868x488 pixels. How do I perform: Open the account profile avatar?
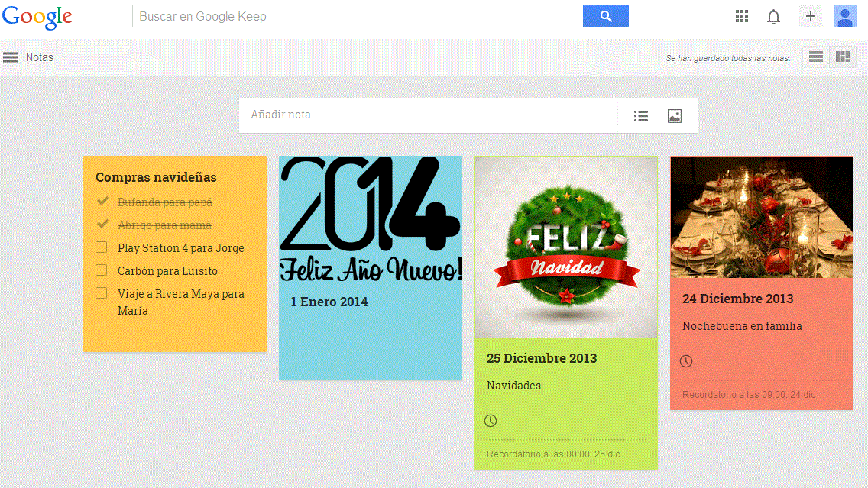click(x=845, y=16)
